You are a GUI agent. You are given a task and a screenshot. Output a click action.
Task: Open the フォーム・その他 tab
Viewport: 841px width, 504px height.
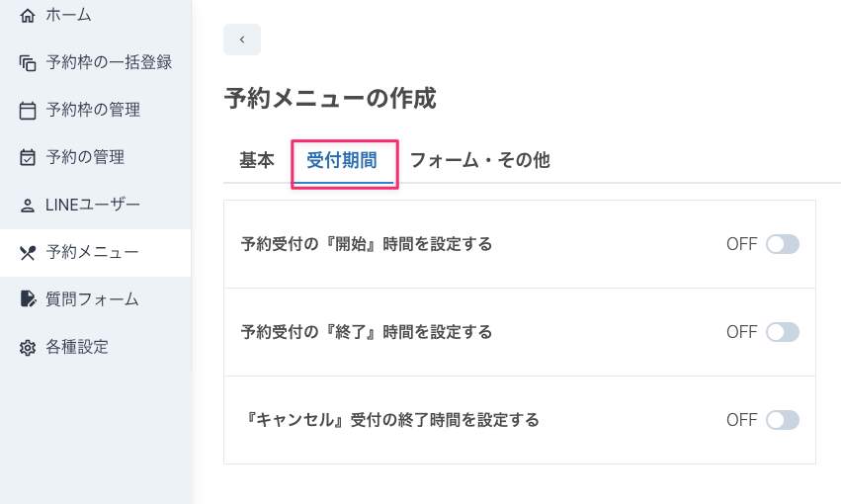tap(480, 160)
